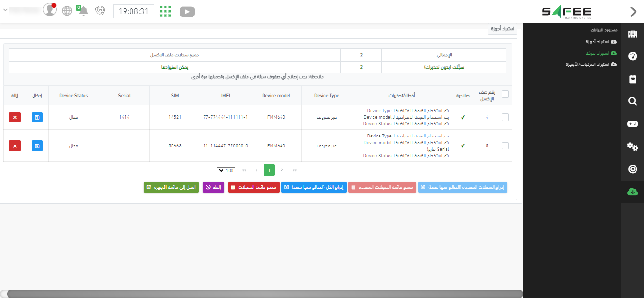644x298 pixels.
Task: Click the purple إلغاء cancel button
Action: [x=214, y=187]
